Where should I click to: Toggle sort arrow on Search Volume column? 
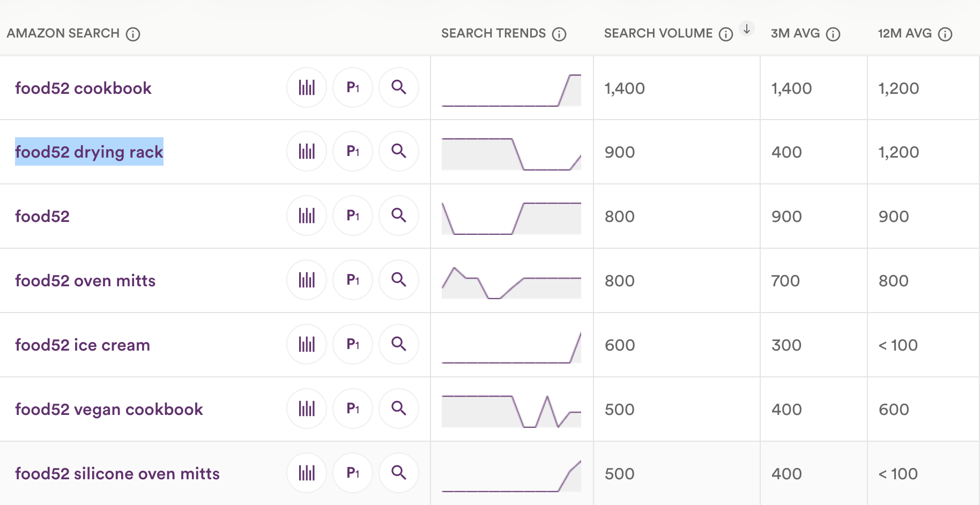(x=747, y=28)
